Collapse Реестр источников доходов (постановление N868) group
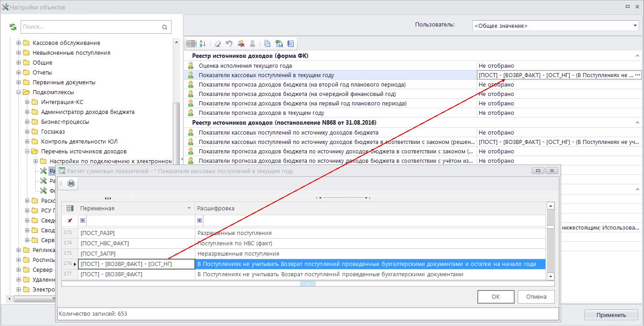The image size is (644, 326). coord(637,122)
